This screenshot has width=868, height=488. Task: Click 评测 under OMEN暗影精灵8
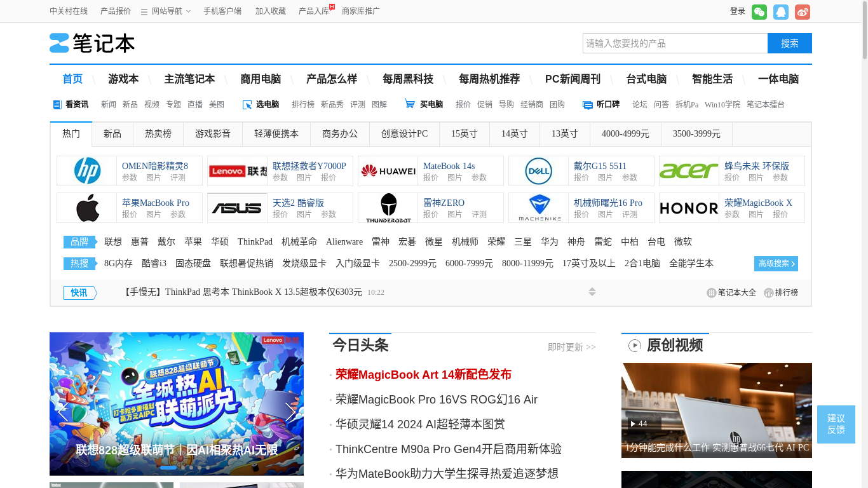tap(178, 178)
